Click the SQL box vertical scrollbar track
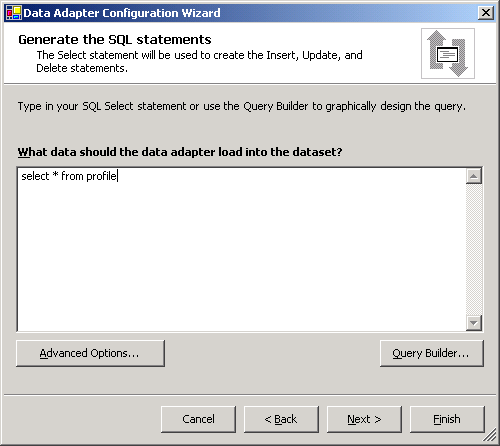 tap(474, 249)
